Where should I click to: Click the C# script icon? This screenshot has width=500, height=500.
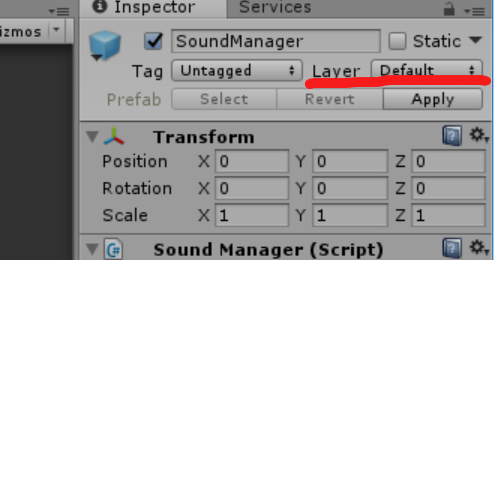[x=113, y=249]
